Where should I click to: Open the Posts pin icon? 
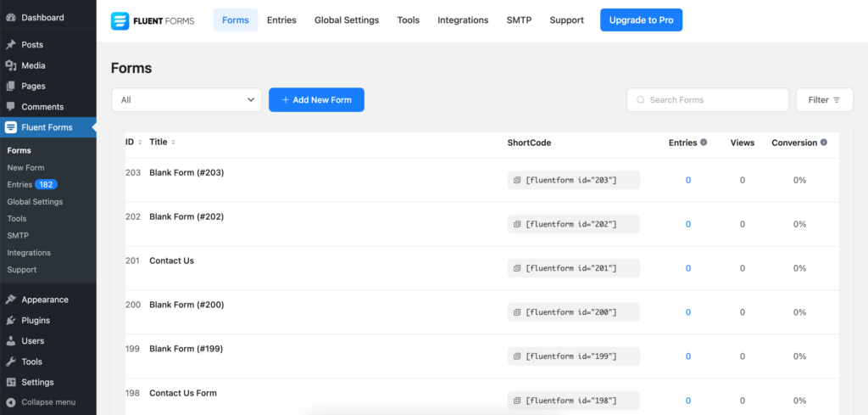[x=10, y=45]
